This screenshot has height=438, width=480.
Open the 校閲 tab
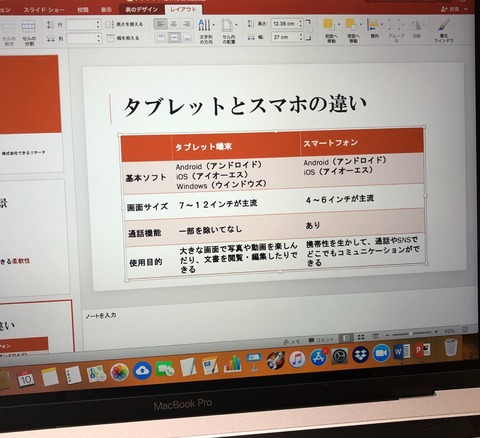pyautogui.click(x=83, y=10)
